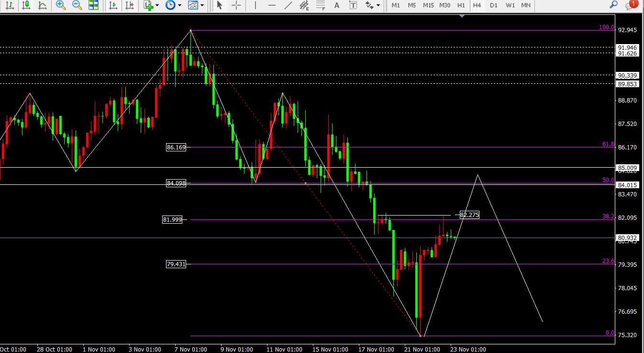This screenshot has width=644, height=353.
Task: Expand the periods dropdown arrow
Action: pos(179,5)
